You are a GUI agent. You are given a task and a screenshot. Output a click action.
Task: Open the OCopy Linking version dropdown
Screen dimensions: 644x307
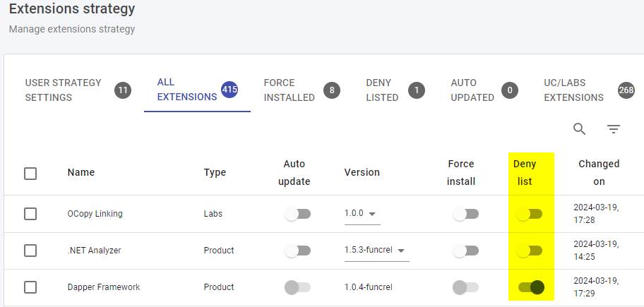[x=362, y=214]
